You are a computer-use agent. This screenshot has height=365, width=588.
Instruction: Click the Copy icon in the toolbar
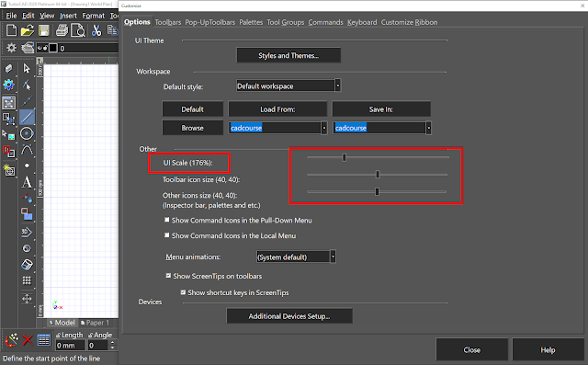point(112,30)
